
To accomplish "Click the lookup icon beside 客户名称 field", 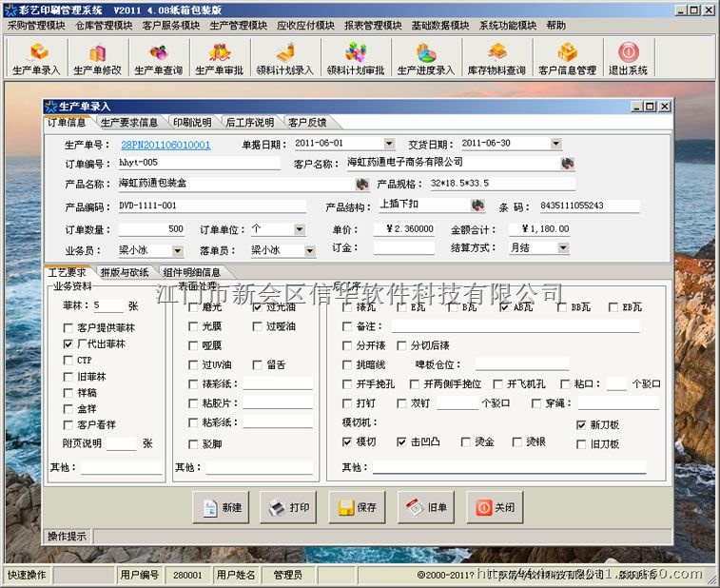I will [x=567, y=164].
